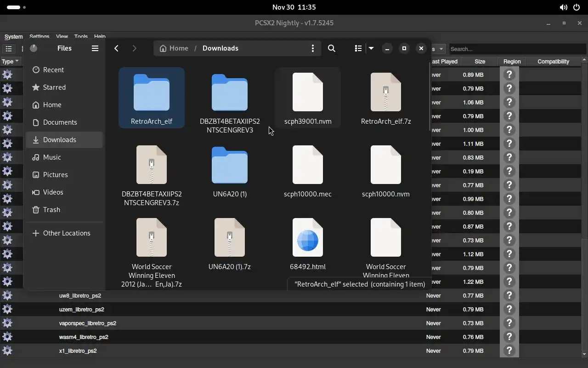Viewport: 588px width, 368px height.
Task: Open the Help menu in PCSX2
Action: pos(100,36)
